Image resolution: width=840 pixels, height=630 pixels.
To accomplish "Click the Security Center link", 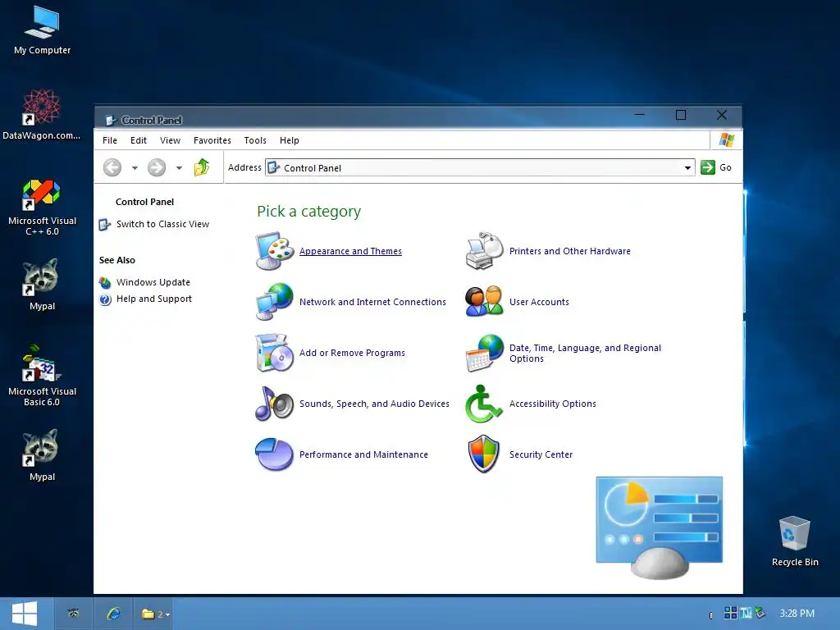I will click(x=541, y=454).
